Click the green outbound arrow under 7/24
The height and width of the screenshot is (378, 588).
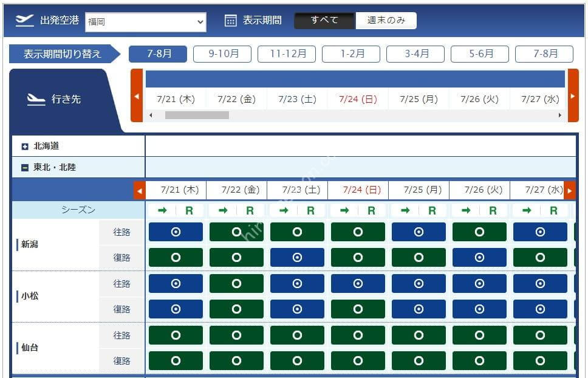(344, 210)
